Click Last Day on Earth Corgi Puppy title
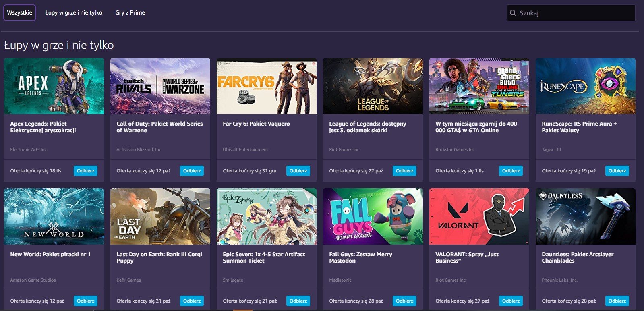This screenshot has height=311, width=644. tap(159, 257)
